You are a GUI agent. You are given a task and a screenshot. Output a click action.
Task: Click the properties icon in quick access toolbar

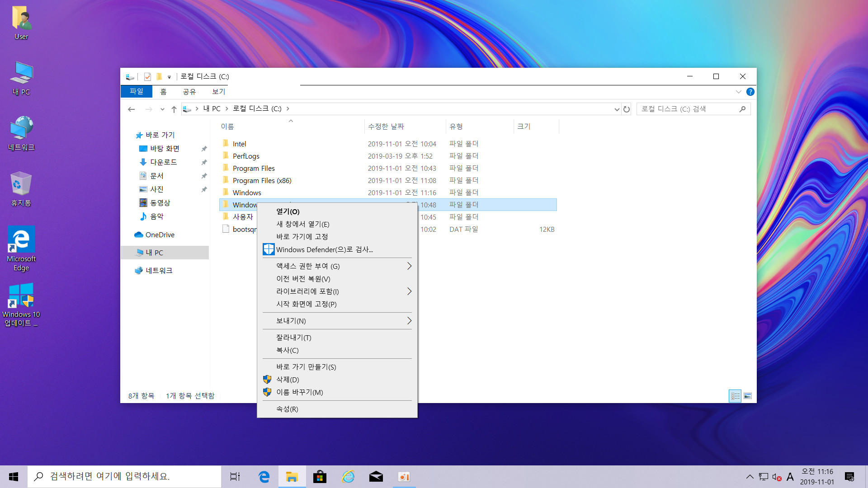tap(147, 77)
